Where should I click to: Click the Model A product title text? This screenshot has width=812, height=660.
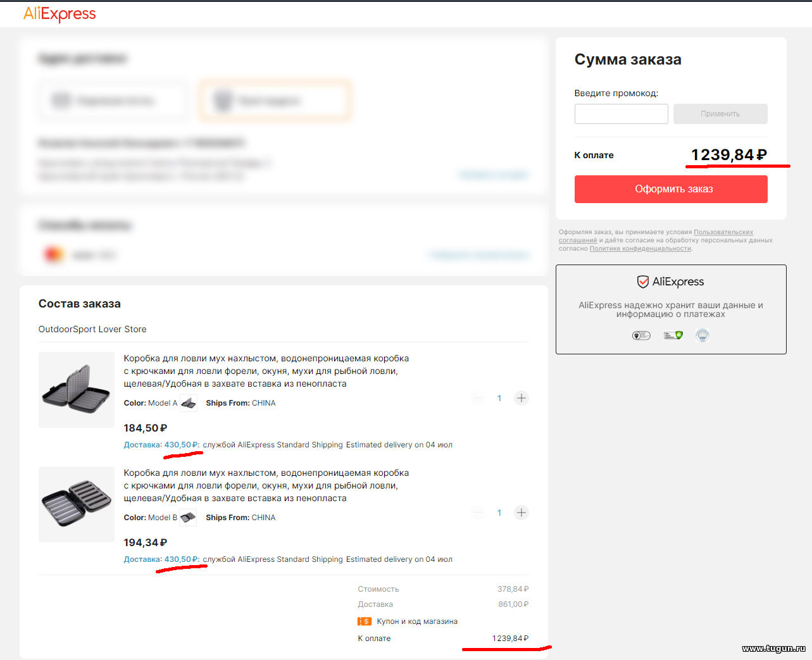click(266, 371)
